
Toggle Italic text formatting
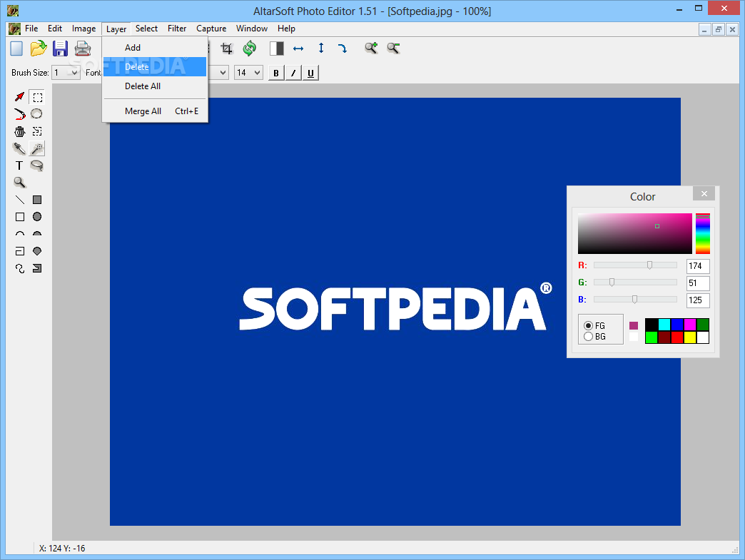[x=293, y=73]
